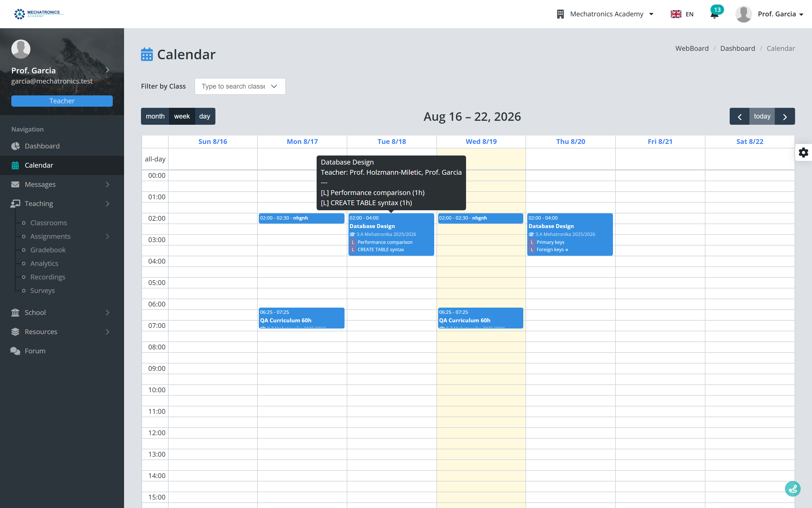Open Monday's QA Curriculum 60h event
The width and height of the screenshot is (812, 508).
pyautogui.click(x=301, y=318)
